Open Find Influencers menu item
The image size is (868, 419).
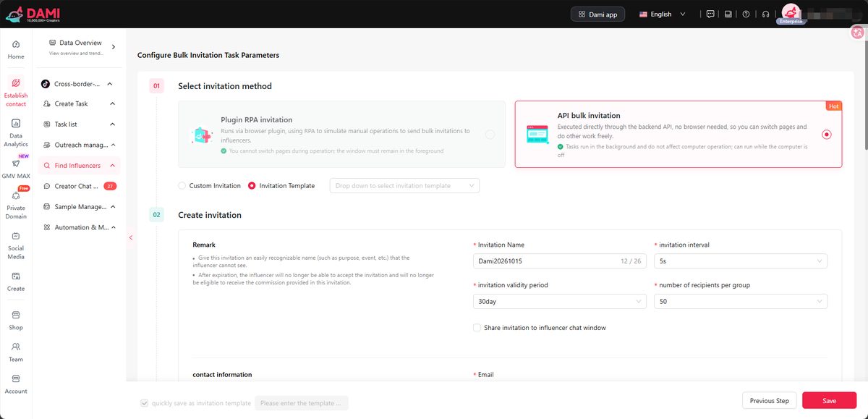pos(79,166)
